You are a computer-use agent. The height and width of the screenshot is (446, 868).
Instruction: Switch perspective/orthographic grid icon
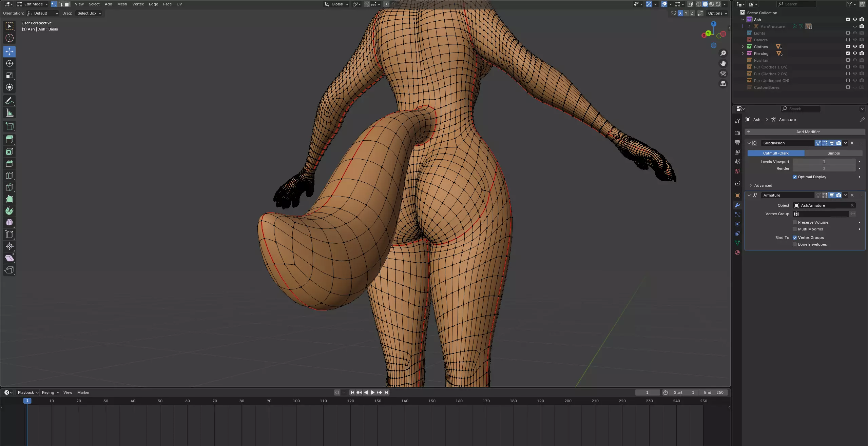tap(723, 84)
